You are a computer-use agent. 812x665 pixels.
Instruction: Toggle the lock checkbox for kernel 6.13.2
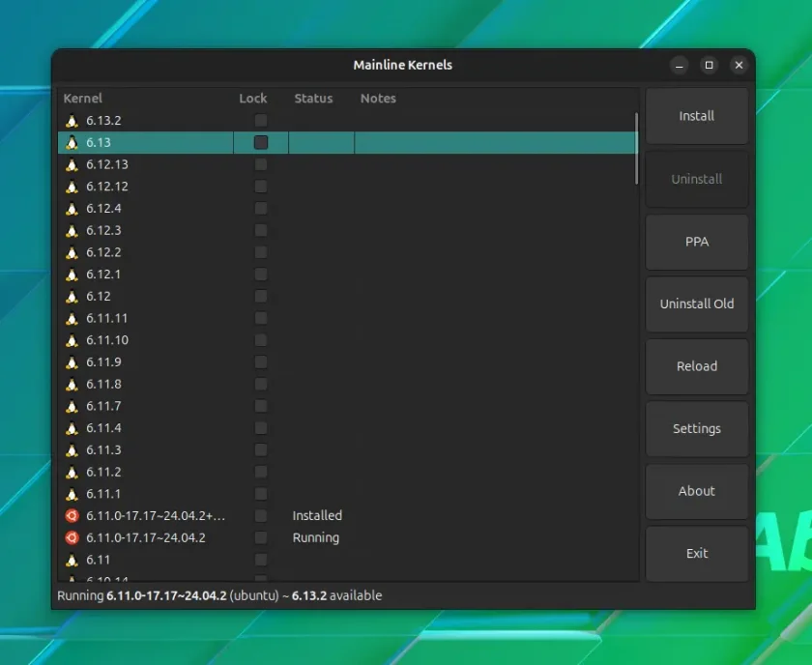coord(261,121)
